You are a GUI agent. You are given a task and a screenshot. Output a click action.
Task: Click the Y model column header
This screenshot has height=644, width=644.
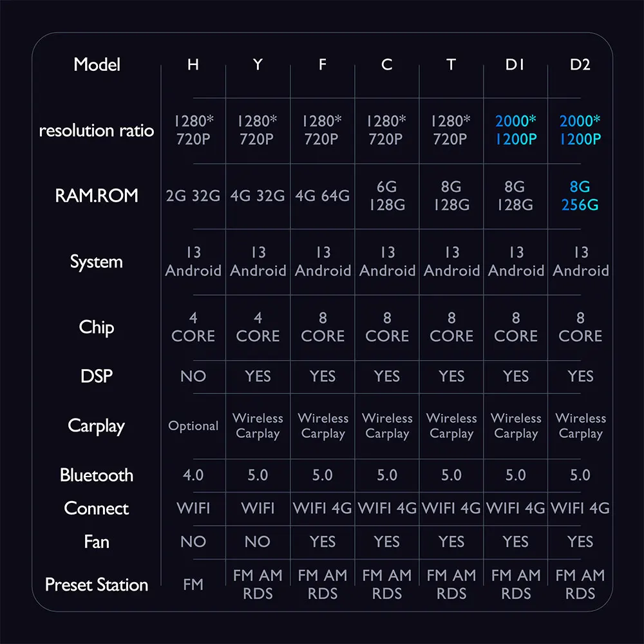(258, 64)
